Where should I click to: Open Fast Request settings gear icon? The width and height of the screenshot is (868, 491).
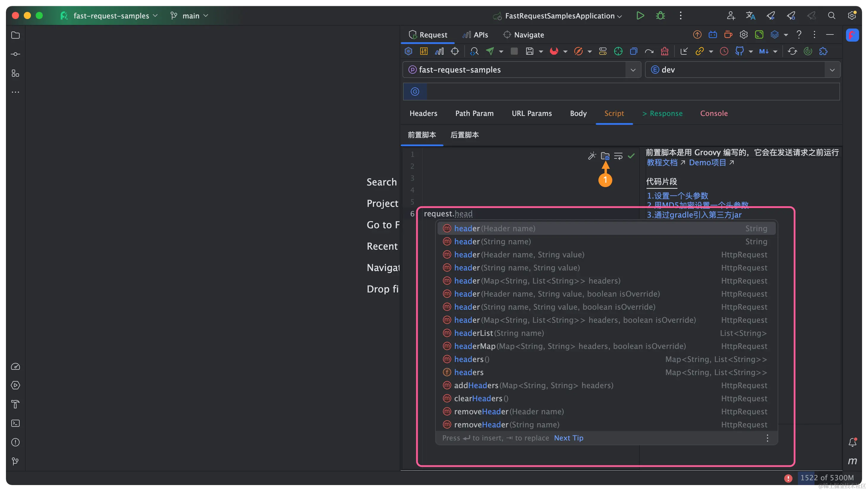click(743, 34)
